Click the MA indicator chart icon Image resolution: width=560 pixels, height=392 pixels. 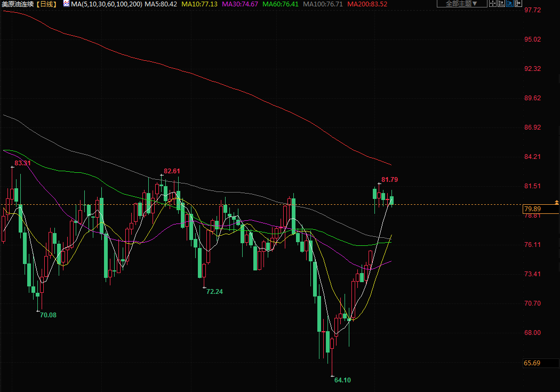(66, 4)
